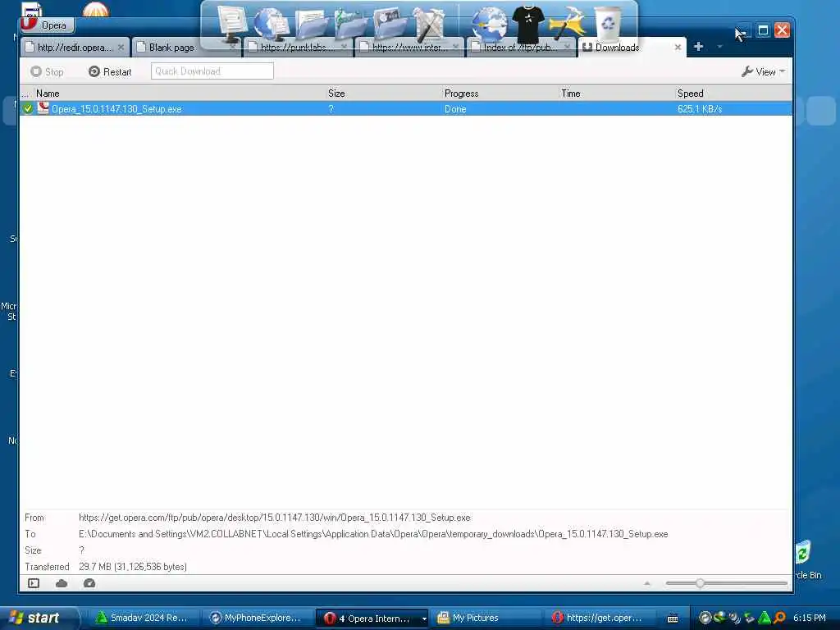Click the Transferred 29.7 MB value
The image size is (840, 630).
(x=132, y=567)
